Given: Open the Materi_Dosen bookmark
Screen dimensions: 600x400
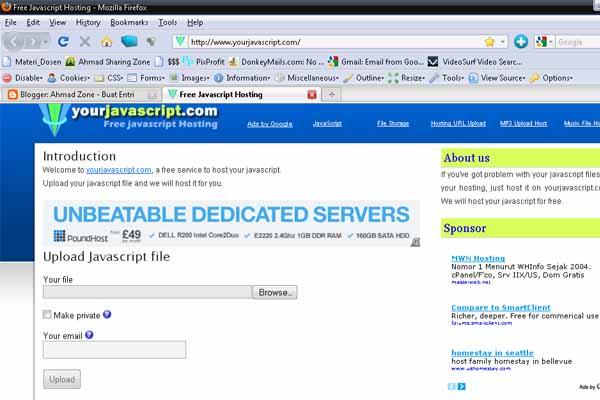Looking at the screenshot, I should (32, 62).
